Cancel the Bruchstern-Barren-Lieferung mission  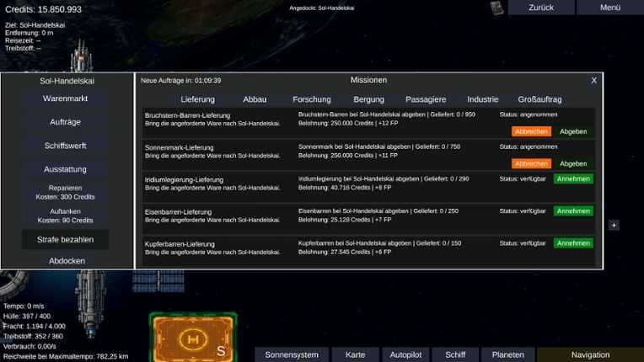click(x=531, y=131)
